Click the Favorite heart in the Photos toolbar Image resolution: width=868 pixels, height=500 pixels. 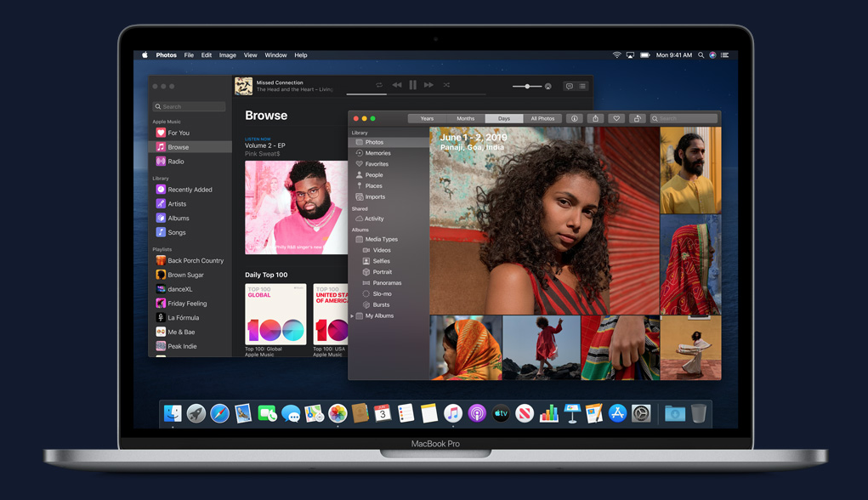coord(616,118)
